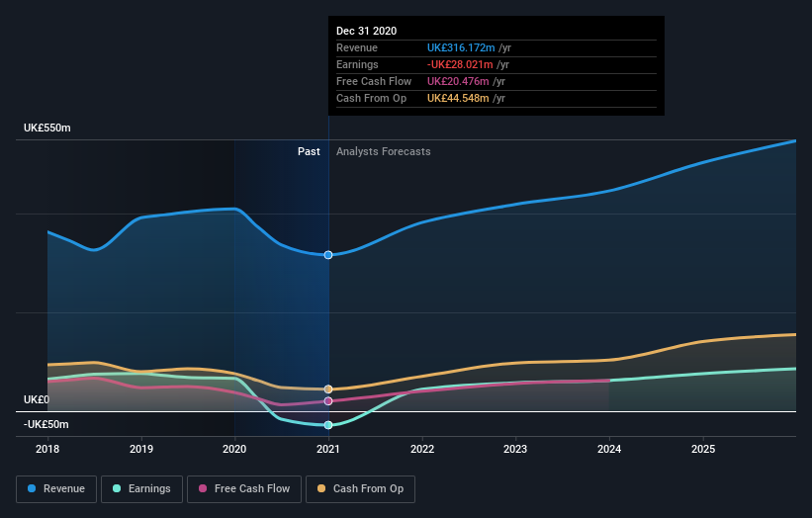
Task: Click the Free Cash Flow marker at 2021
Action: (328, 401)
